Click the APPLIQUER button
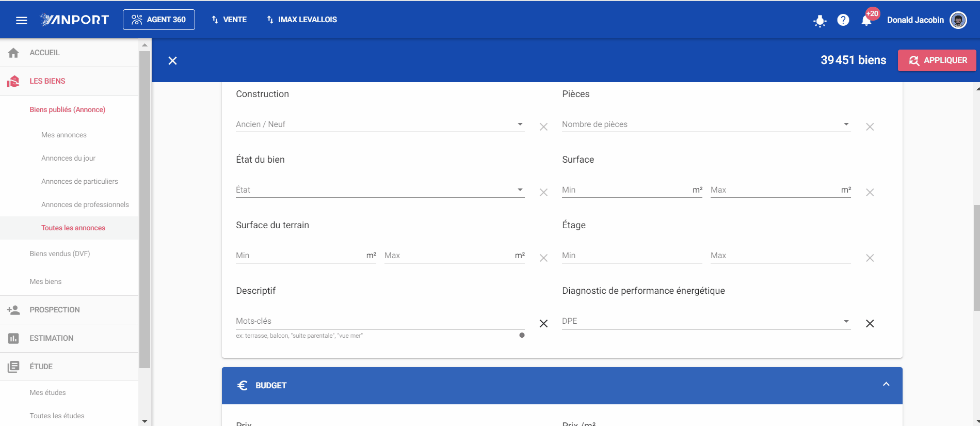This screenshot has width=980, height=426. pos(937,60)
